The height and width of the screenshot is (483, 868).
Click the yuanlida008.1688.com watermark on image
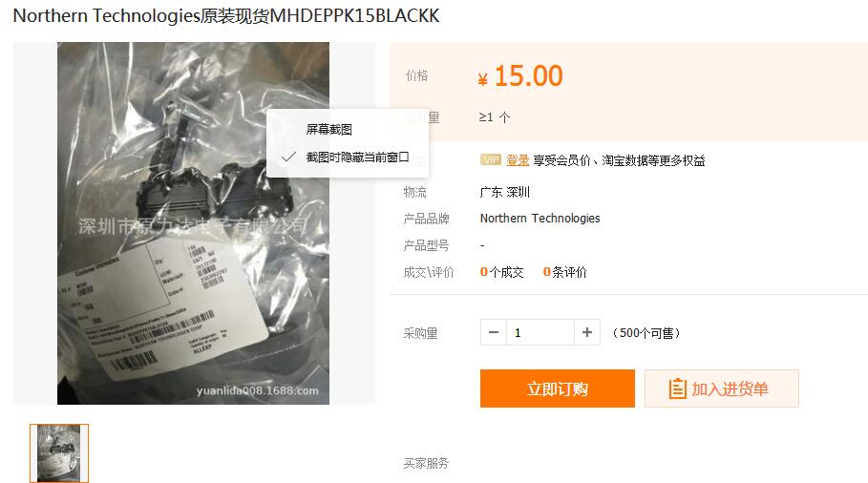(x=258, y=390)
